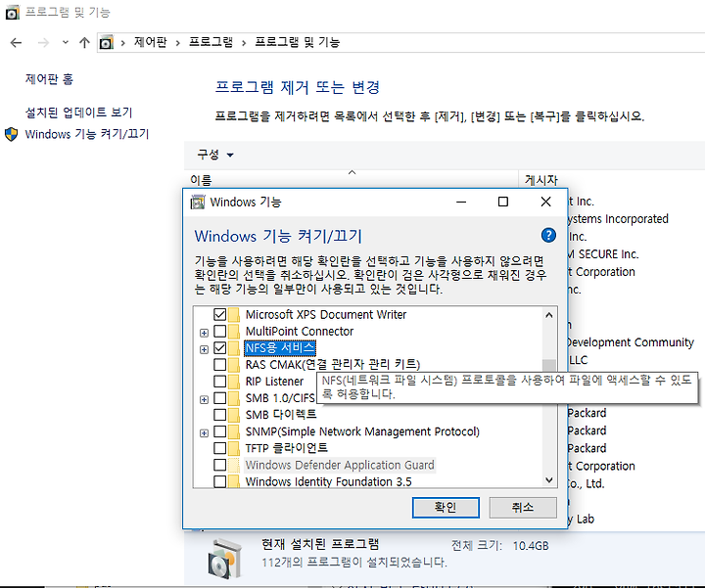Expand the MultiPoint Connector node
The height and width of the screenshot is (588, 705).
tap(204, 333)
